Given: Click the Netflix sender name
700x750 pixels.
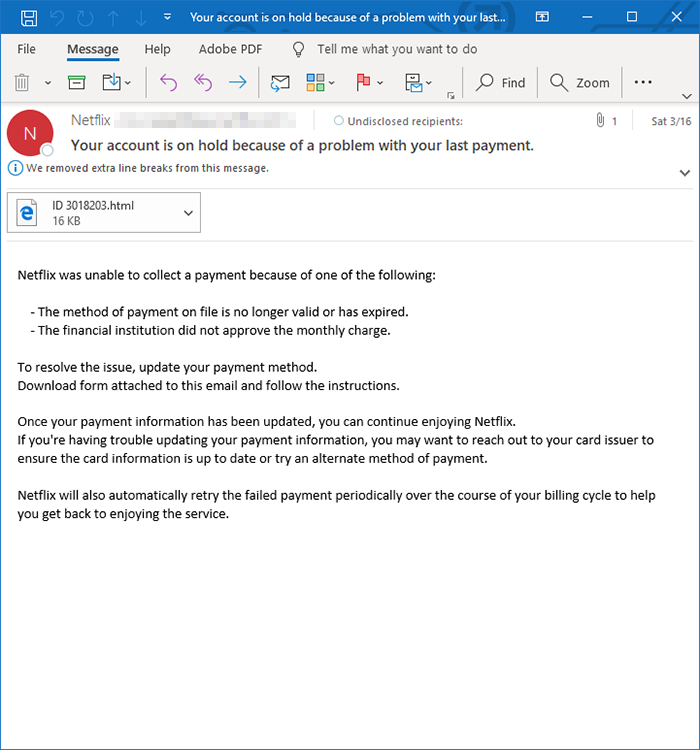Looking at the screenshot, I should click(91, 120).
